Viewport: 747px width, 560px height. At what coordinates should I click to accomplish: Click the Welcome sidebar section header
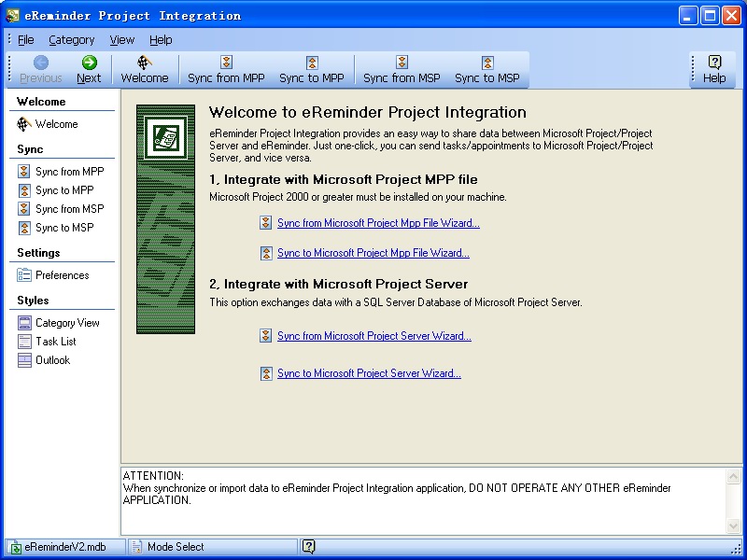coord(41,102)
